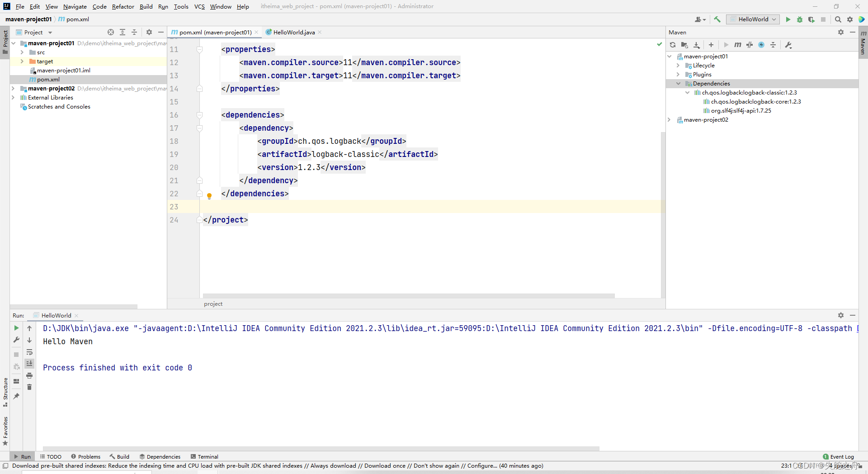This screenshot has width=868, height=474.
Task: Close the pom.xml editor tab
Action: tap(256, 32)
